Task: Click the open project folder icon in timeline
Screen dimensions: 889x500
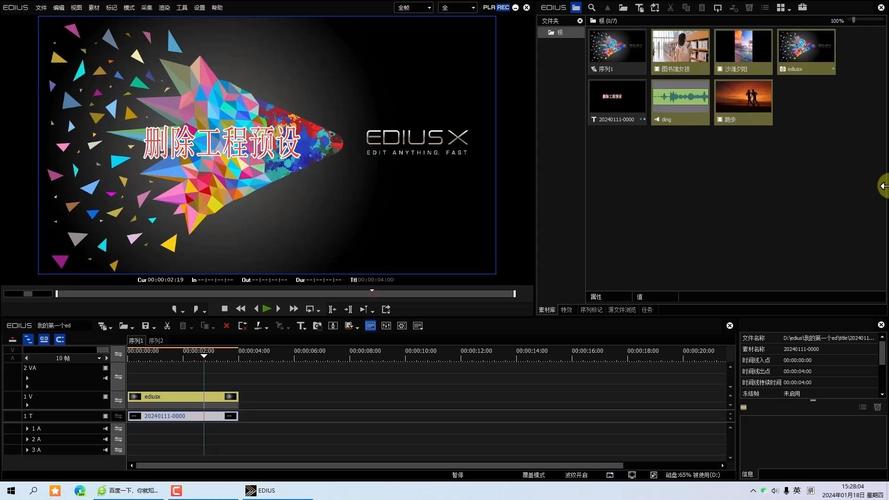Action: pyautogui.click(x=124, y=326)
